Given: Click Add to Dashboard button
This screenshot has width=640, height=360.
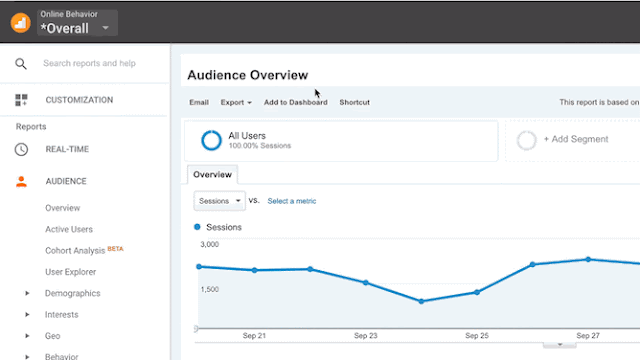Looking at the screenshot, I should click(296, 102).
